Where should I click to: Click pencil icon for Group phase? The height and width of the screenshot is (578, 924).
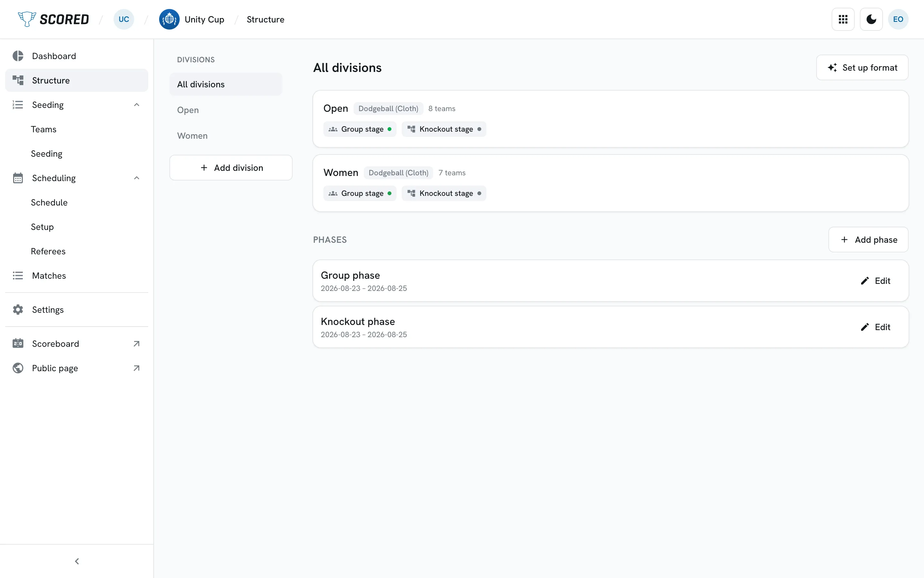865,281
